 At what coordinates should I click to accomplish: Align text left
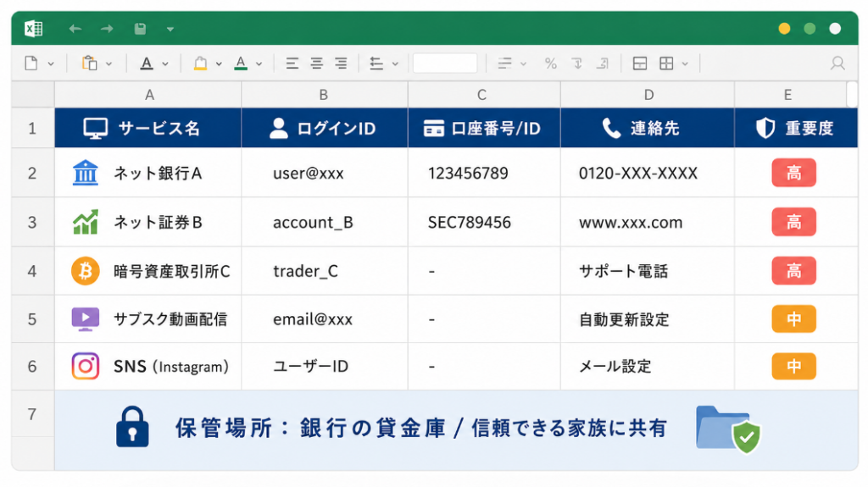click(292, 64)
